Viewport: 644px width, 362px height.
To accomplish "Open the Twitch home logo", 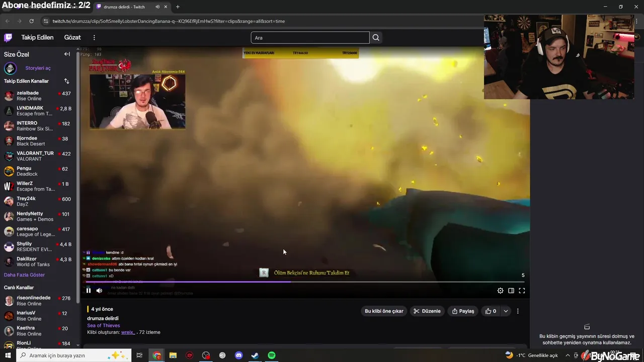I will tap(8, 37).
